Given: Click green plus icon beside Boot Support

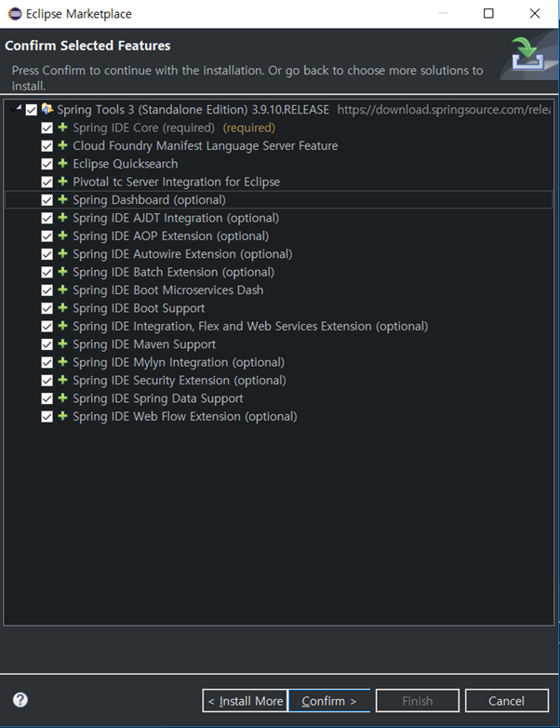Looking at the screenshot, I should point(62,308).
